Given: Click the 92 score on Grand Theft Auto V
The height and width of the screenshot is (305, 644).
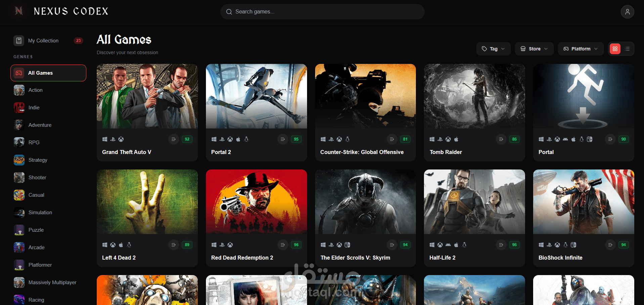Looking at the screenshot, I should [x=187, y=139].
